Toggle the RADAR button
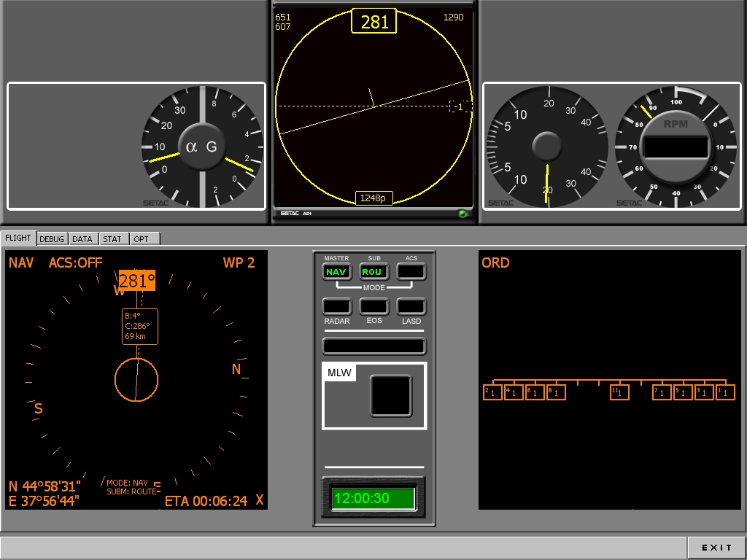 tap(336, 307)
